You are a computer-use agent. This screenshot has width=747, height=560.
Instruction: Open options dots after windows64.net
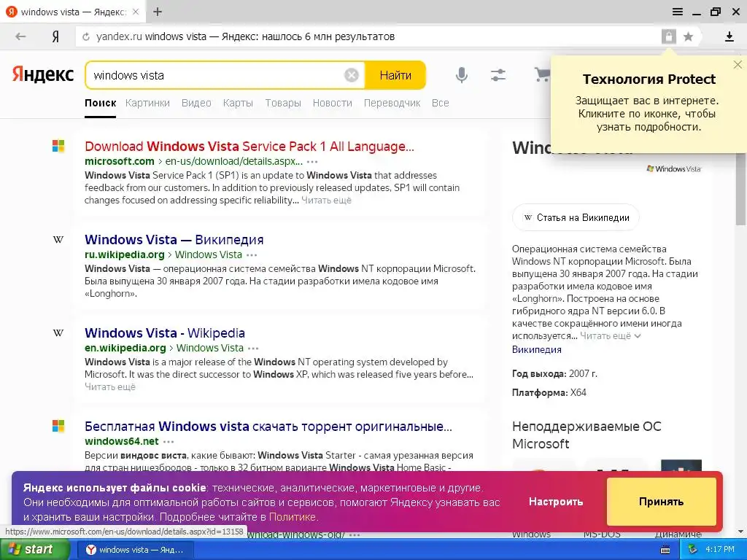169,442
